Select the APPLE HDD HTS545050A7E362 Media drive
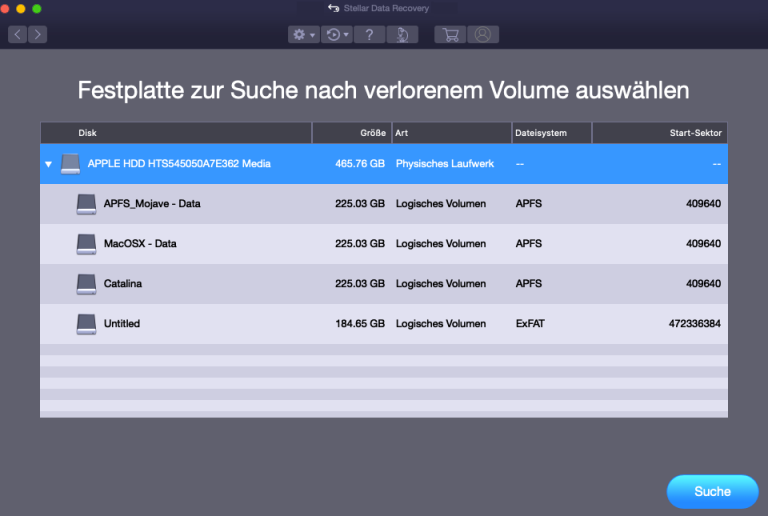The width and height of the screenshot is (768, 516). 384,164
